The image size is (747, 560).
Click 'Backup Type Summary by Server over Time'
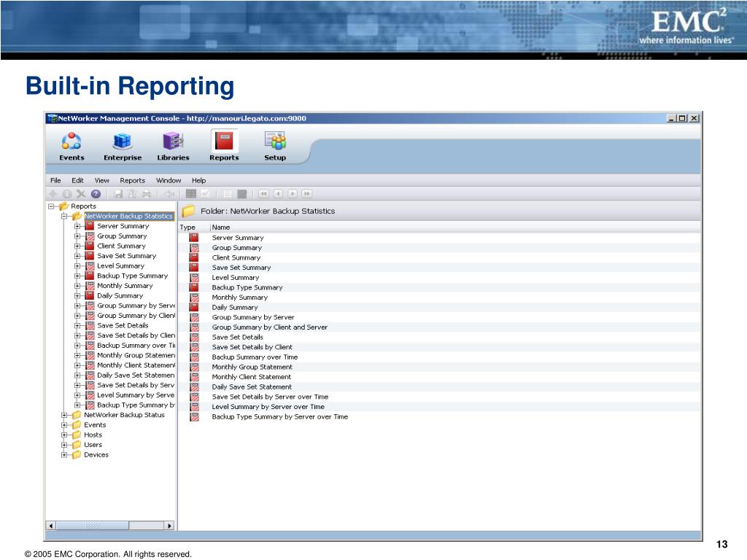[280, 416]
